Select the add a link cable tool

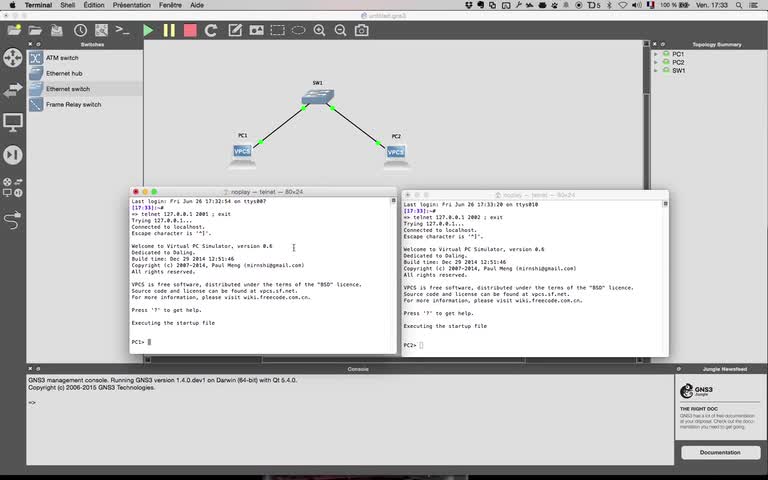click(13, 220)
